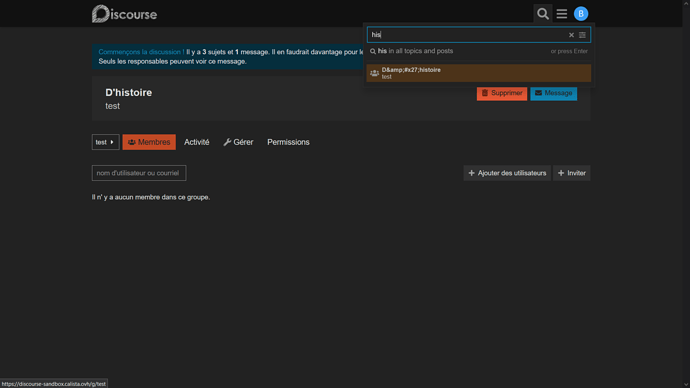Open the hamburger menu icon
Image resolution: width=690 pixels, height=388 pixels.
[562, 14]
